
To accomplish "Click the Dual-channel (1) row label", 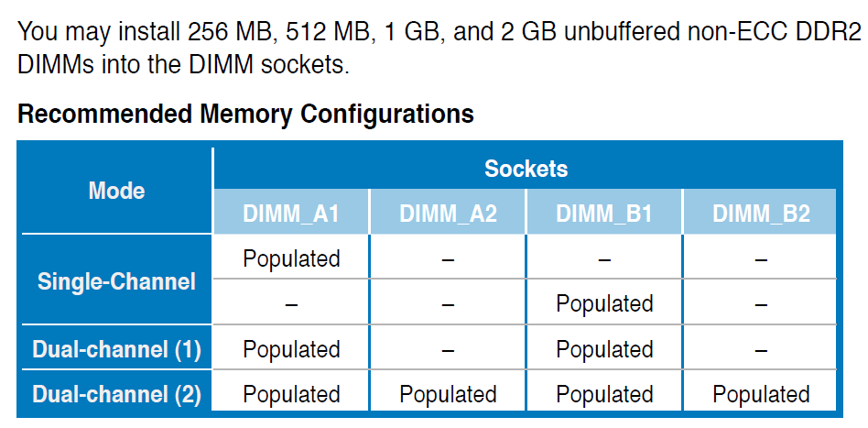I will coord(117,350).
